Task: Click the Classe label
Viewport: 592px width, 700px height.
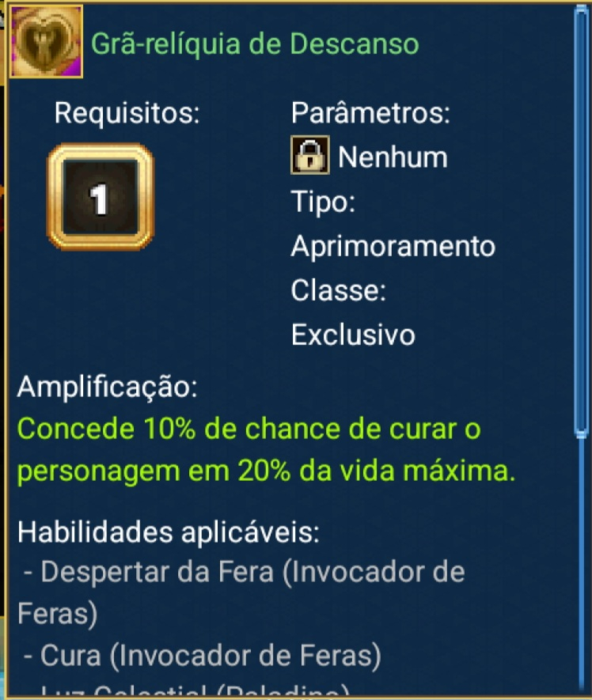Action: [338, 290]
